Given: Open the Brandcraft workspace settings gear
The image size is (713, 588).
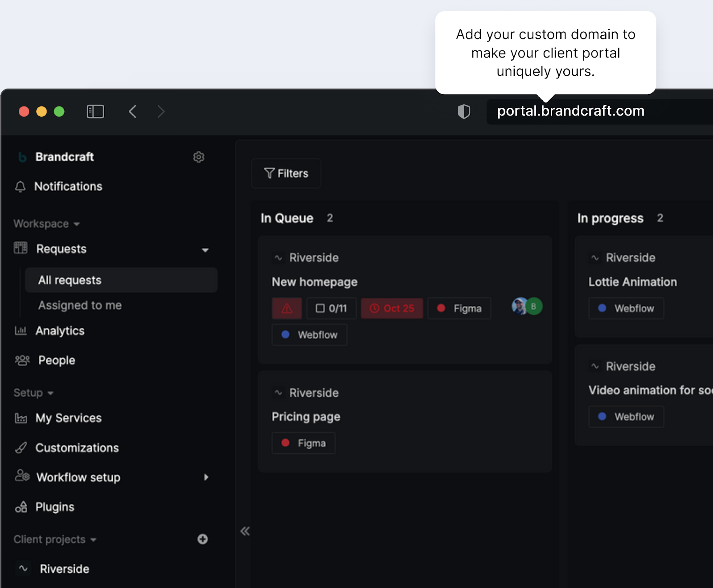Looking at the screenshot, I should (x=199, y=157).
